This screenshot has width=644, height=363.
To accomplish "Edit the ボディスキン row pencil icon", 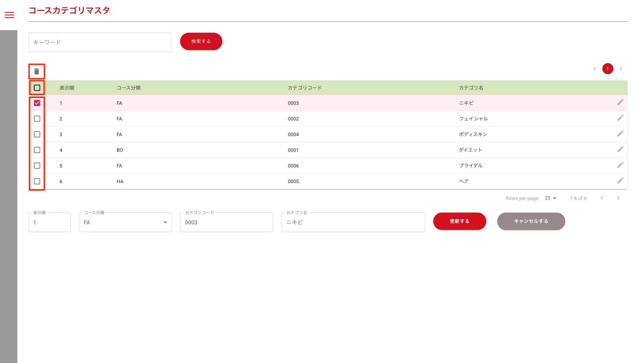I will click(620, 134).
